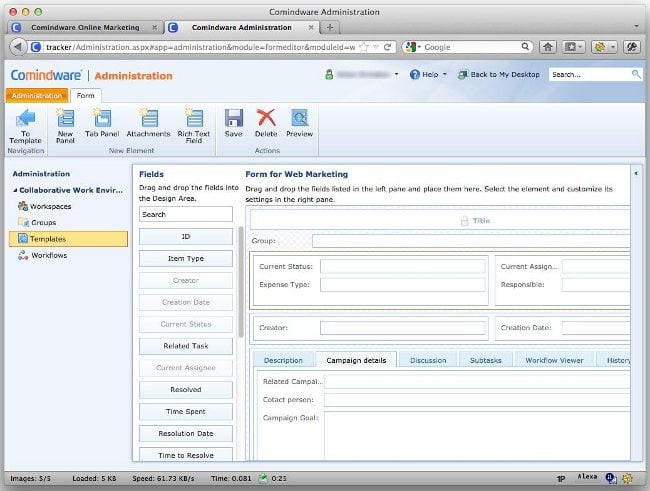Go back in browser history
The image size is (650, 491).
[18, 47]
